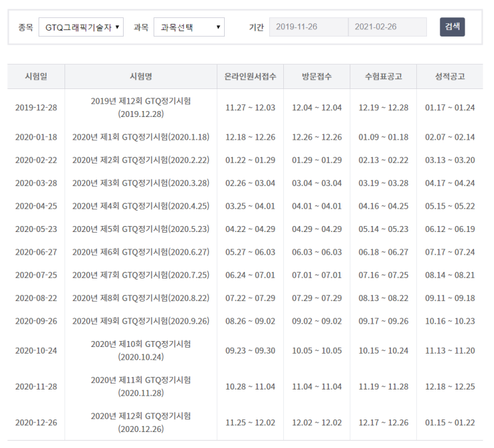Select 2020년 제4회 GTQ정기시험 exam name
The height and width of the screenshot is (448, 494).
[x=141, y=206]
